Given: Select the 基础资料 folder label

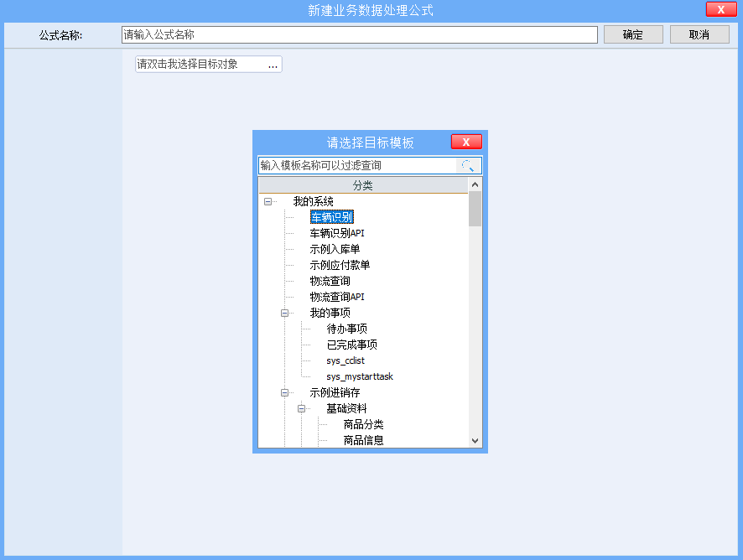Looking at the screenshot, I should tap(346, 408).
